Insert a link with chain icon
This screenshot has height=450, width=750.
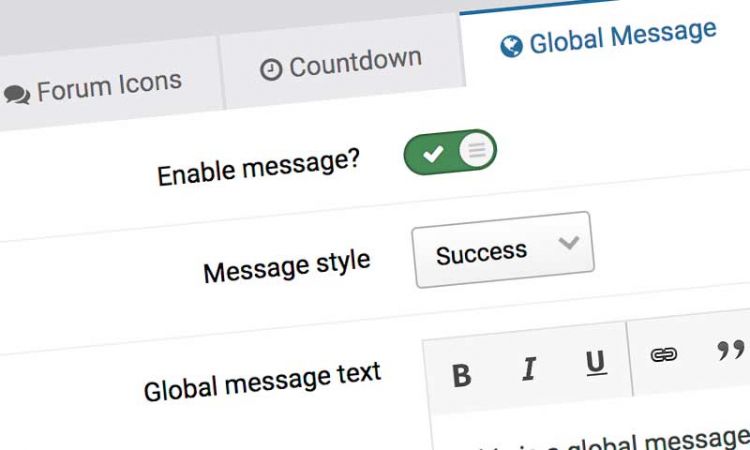pos(663,354)
